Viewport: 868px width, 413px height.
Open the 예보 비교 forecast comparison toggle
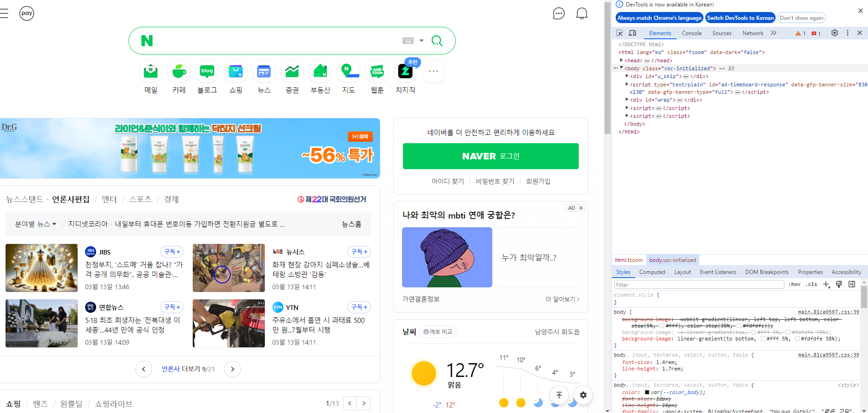coord(439,332)
